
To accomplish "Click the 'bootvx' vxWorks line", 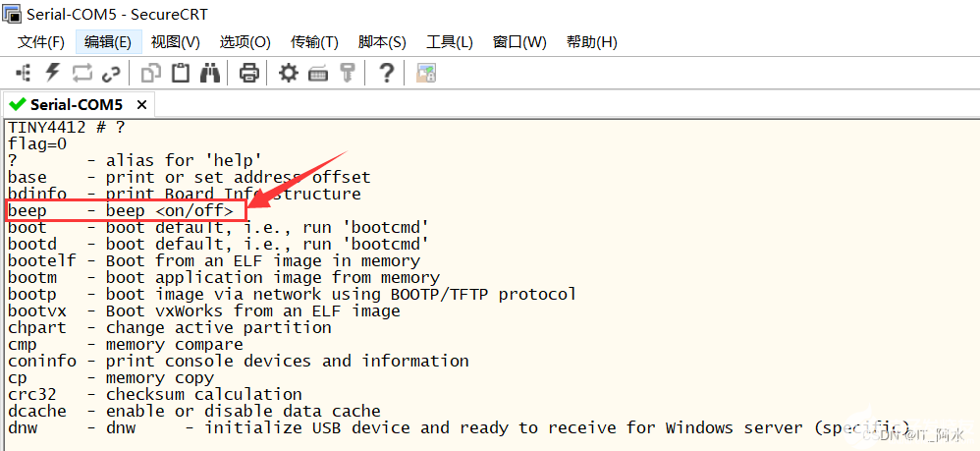I will pos(203,310).
